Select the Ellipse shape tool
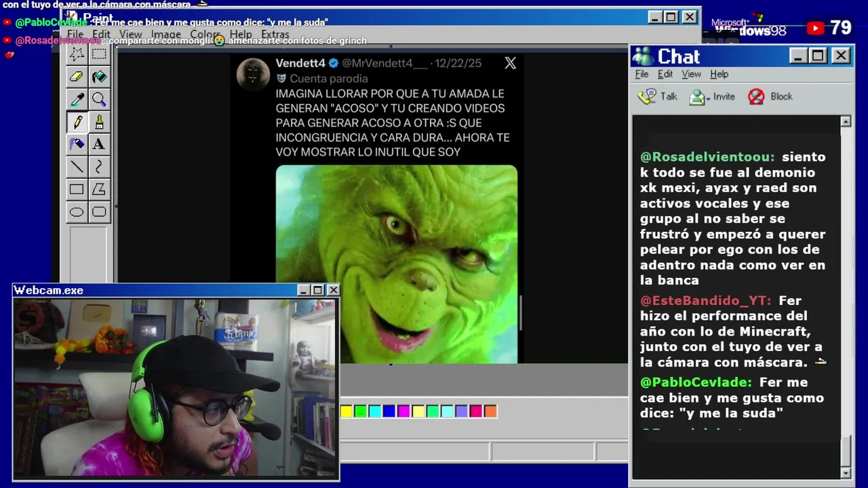The image size is (868, 488). [x=77, y=212]
